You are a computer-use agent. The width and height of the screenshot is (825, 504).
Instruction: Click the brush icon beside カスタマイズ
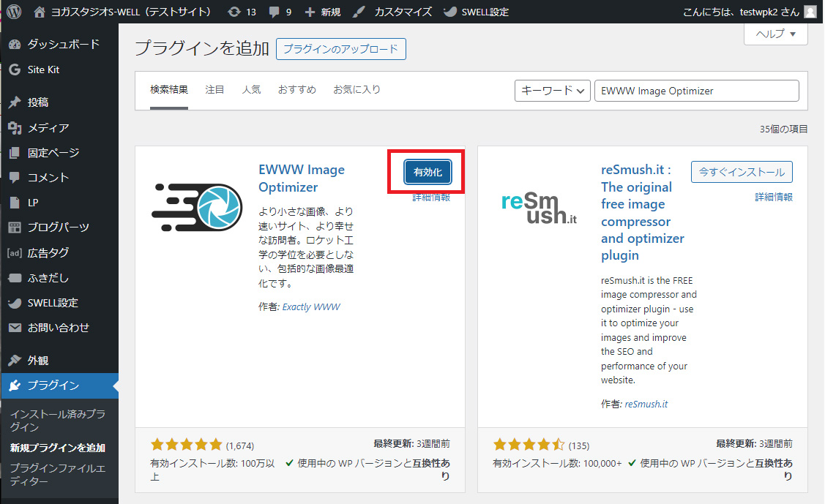[x=359, y=12]
